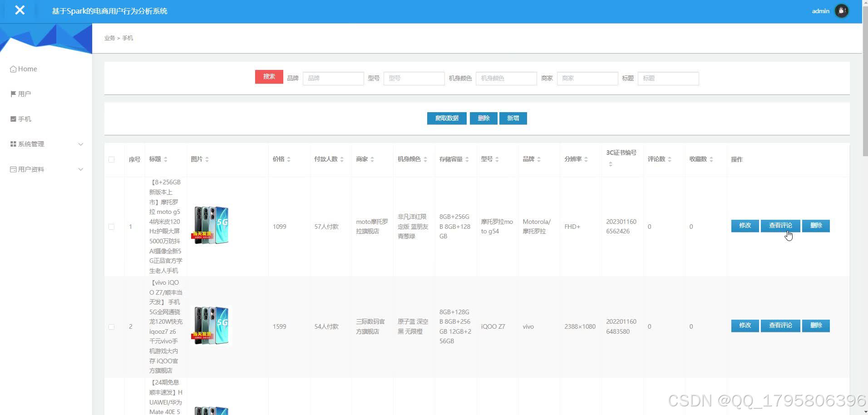
Task: Sort by 标题 column arrows
Action: tap(166, 159)
